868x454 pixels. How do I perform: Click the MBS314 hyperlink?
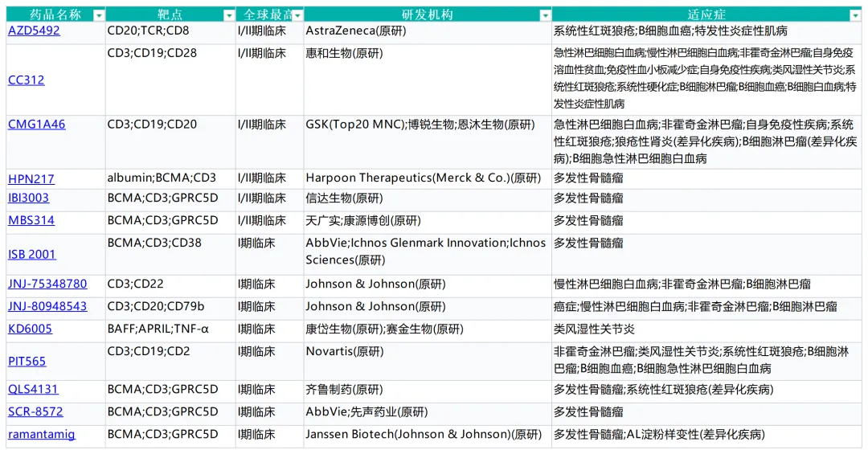[x=31, y=220]
